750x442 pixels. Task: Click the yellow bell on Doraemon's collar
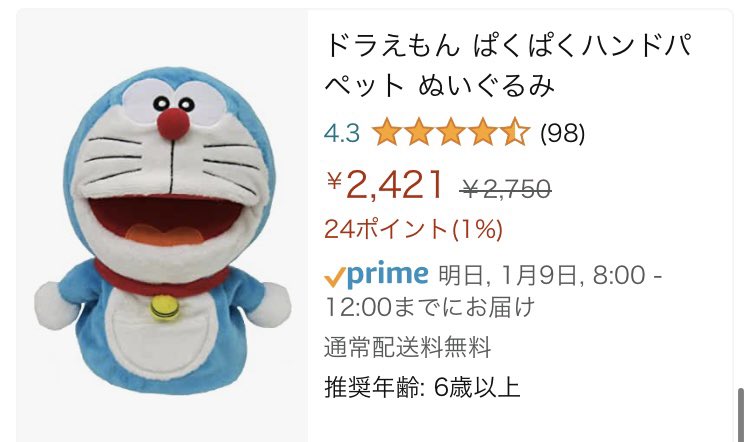165,307
